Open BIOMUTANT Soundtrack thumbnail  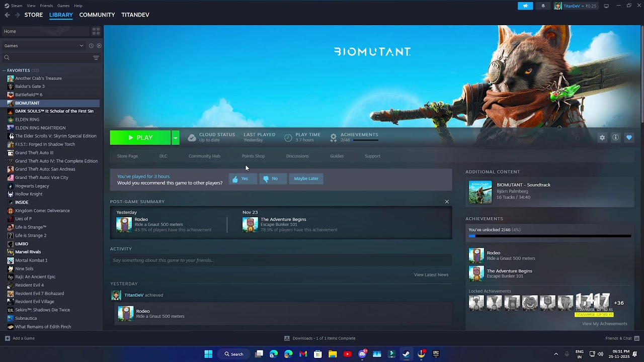480,192
